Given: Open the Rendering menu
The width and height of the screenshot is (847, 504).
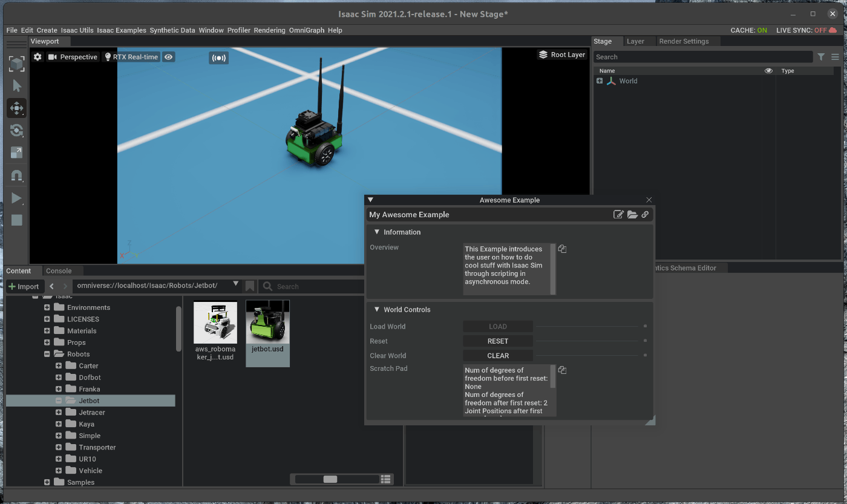Looking at the screenshot, I should 270,30.
